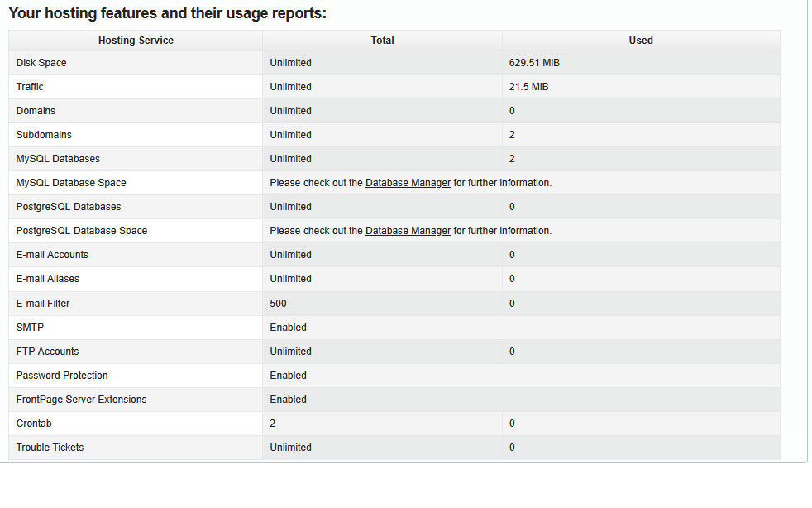Open the Database Manager link for MySQL space
This screenshot has height=508, width=812.
pos(407,182)
